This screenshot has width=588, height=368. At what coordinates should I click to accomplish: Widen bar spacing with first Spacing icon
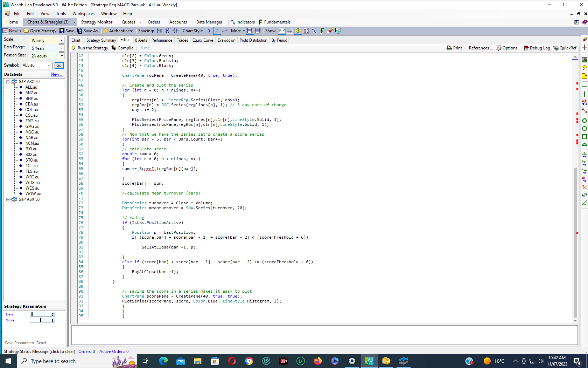[x=159, y=31]
